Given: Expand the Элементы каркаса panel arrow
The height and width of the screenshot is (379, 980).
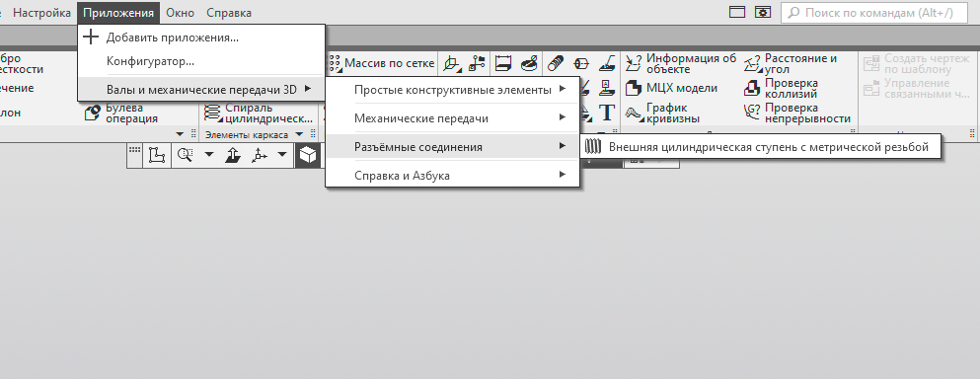Looking at the screenshot, I should pyautogui.click(x=299, y=134).
